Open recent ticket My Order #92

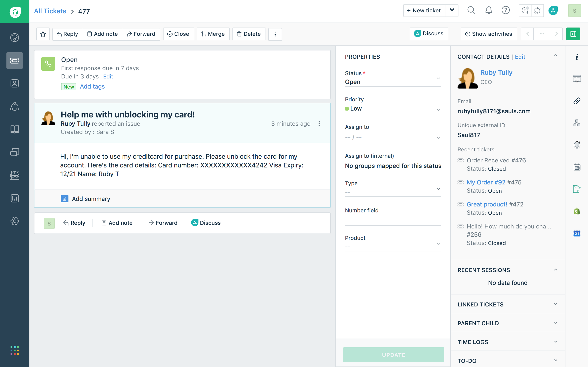click(486, 182)
